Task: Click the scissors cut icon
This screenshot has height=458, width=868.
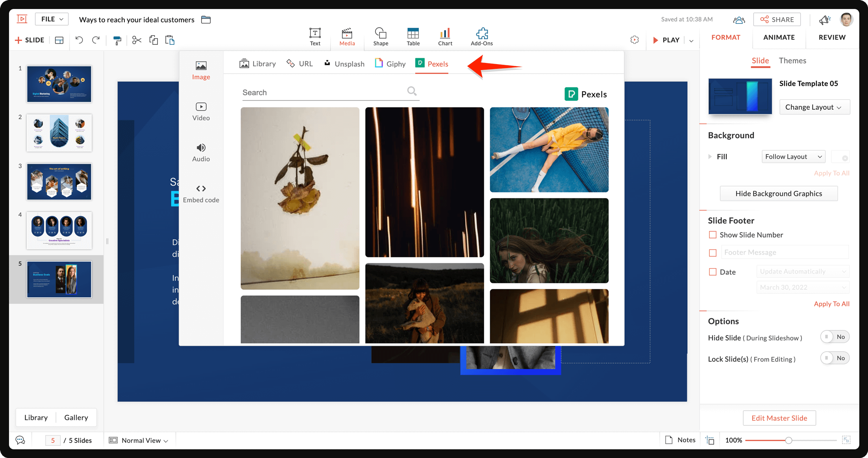Action: [137, 40]
